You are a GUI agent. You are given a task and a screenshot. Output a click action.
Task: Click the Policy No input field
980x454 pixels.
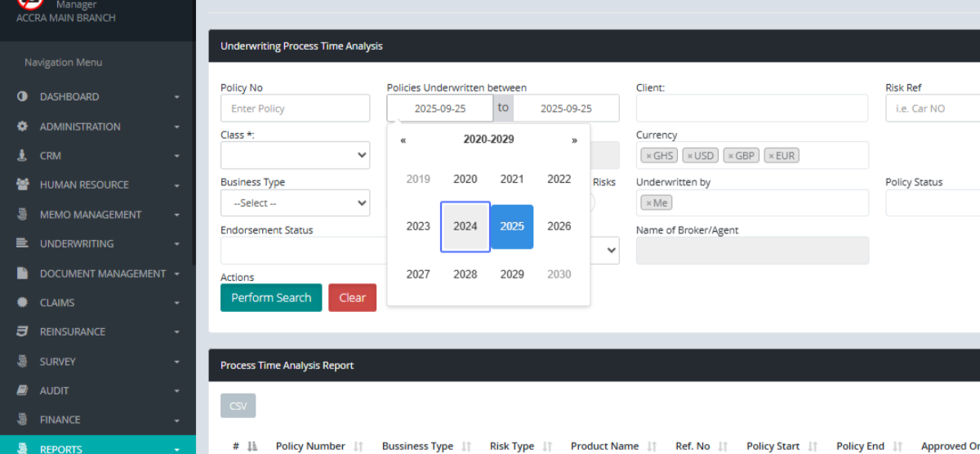click(x=295, y=109)
